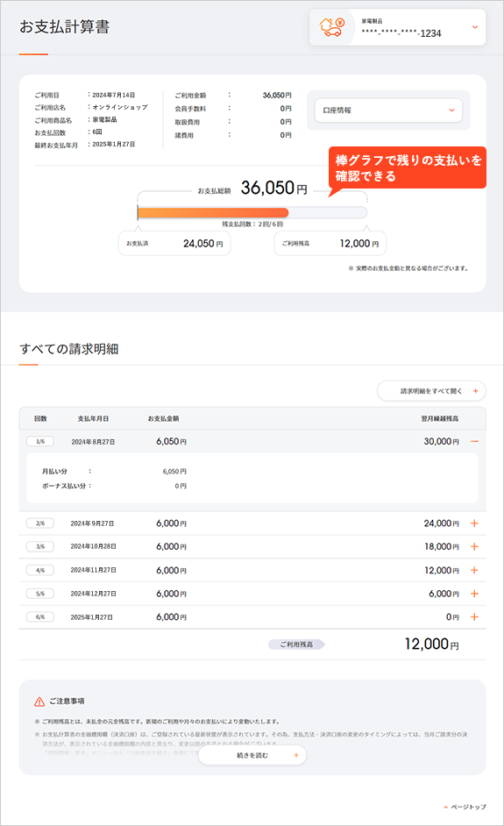Expand the 5/6 row dated 2024年12月27日
The width and height of the screenshot is (504, 826).
pyautogui.click(x=474, y=594)
